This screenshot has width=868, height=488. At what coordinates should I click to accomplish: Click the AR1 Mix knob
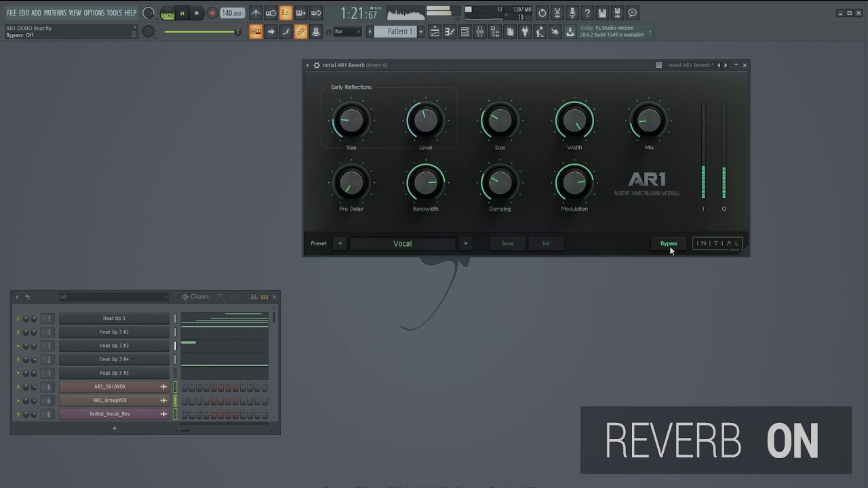(x=649, y=121)
